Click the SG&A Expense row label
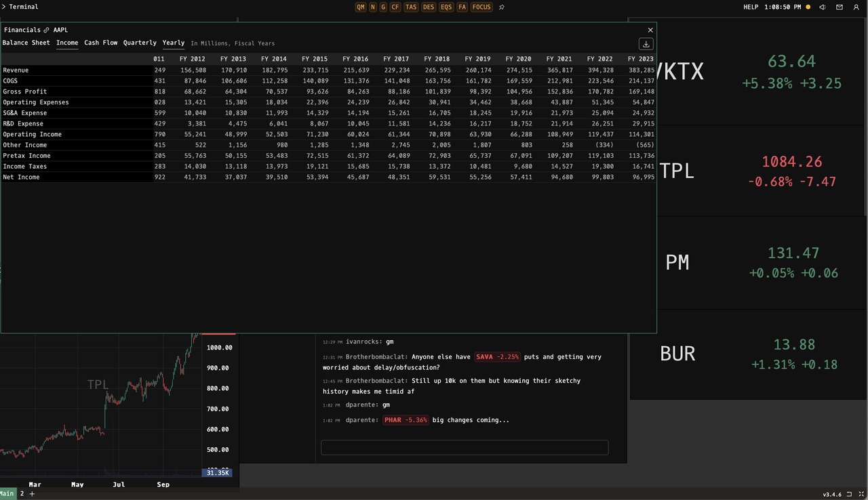This screenshot has width=868, height=500. coord(24,113)
